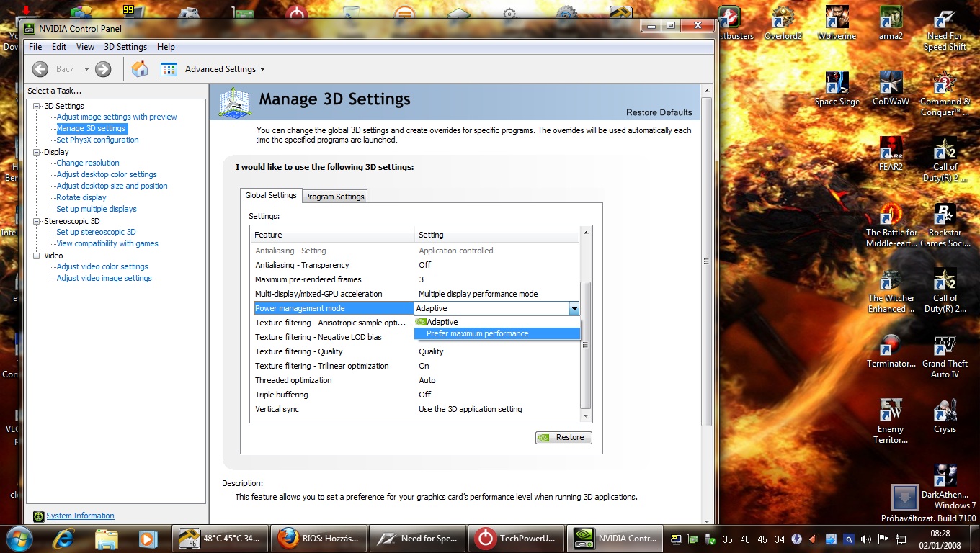Select the Global Settings tab
This screenshot has height=553, width=980.
271,195
